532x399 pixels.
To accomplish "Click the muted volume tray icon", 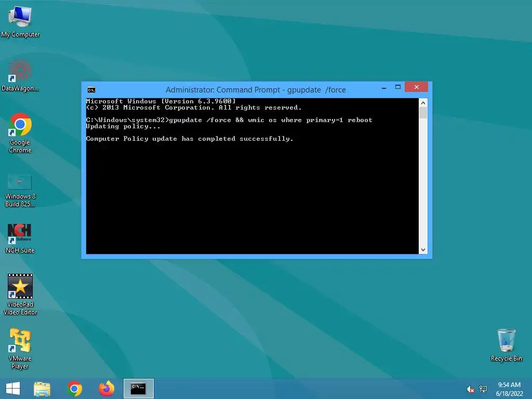I will click(x=470, y=389).
